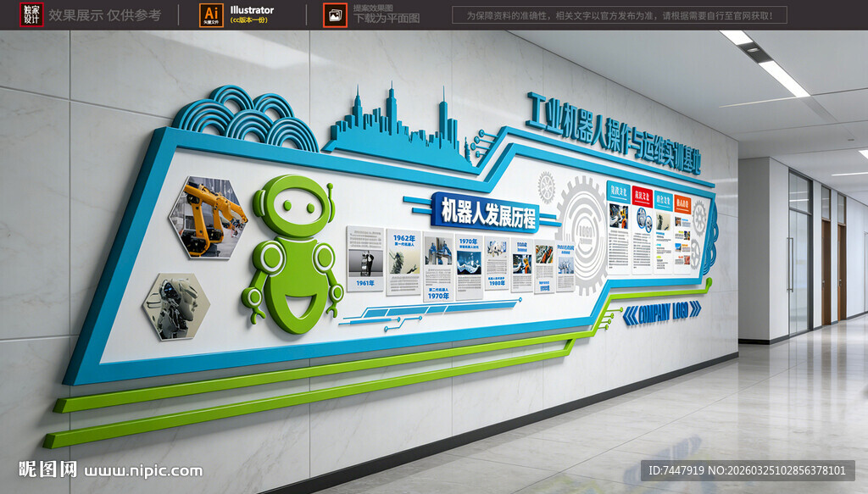Click the 下载为平面图 text
The width and height of the screenshot is (868, 494).
point(387,19)
